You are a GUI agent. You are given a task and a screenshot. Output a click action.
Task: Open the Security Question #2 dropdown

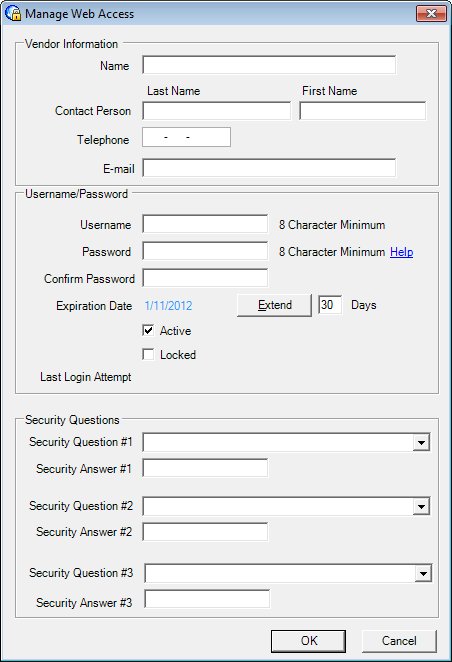click(x=421, y=506)
